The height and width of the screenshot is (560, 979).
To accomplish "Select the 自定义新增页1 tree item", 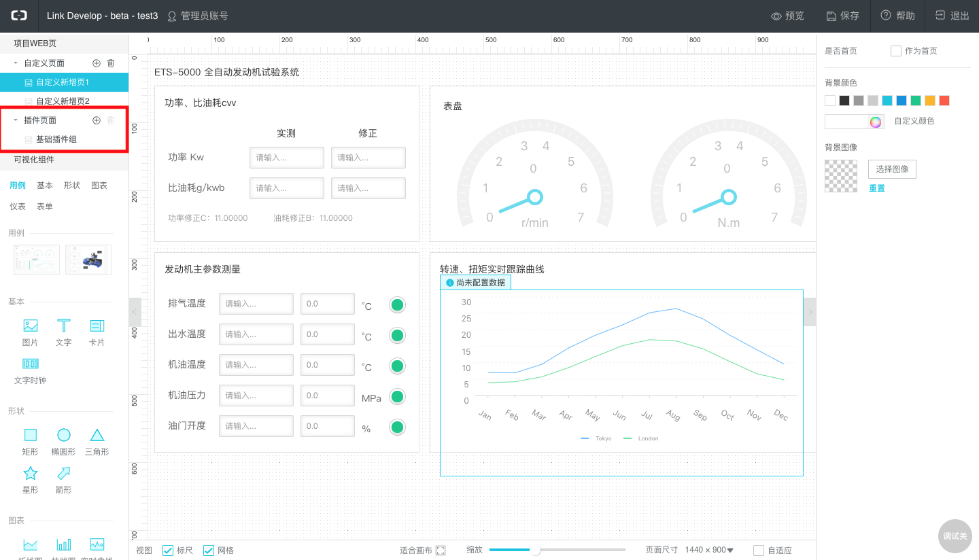I will pos(64,82).
